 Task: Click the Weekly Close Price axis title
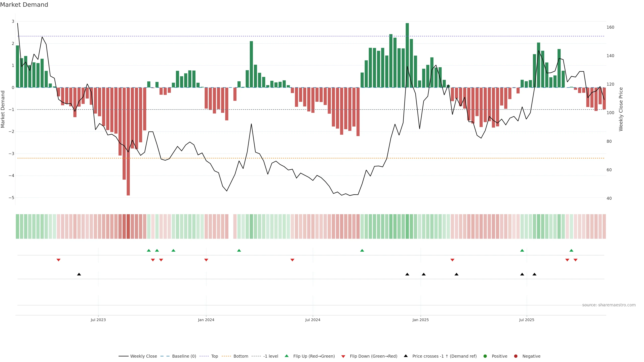coord(621,109)
